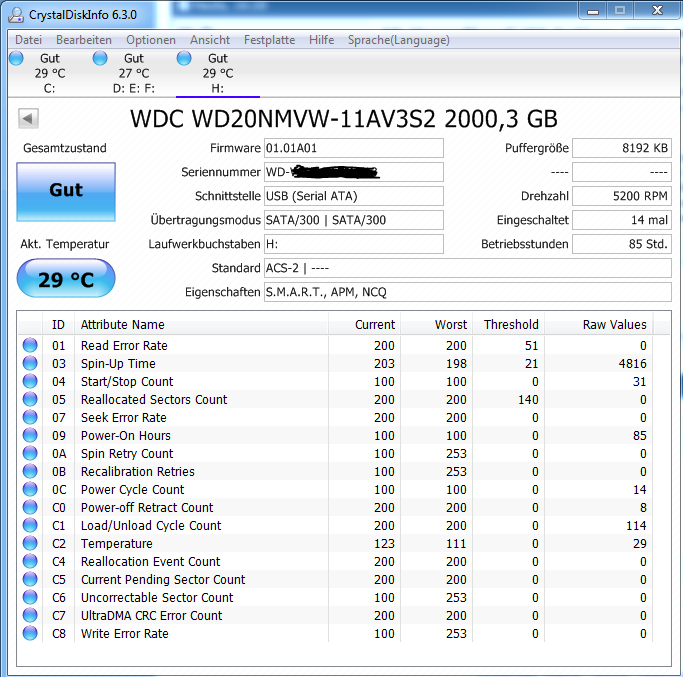
Task: Click status orb of Start/Stop Count row
Action: point(30,381)
